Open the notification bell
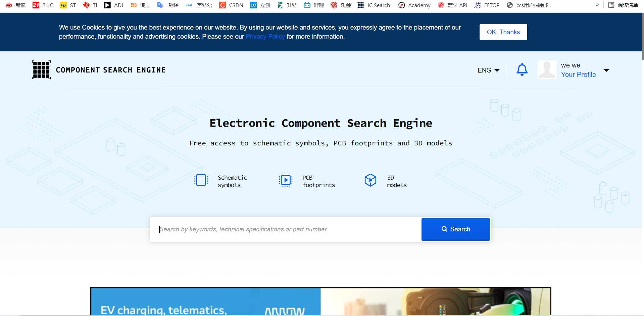This screenshot has width=644, height=316. tap(522, 70)
